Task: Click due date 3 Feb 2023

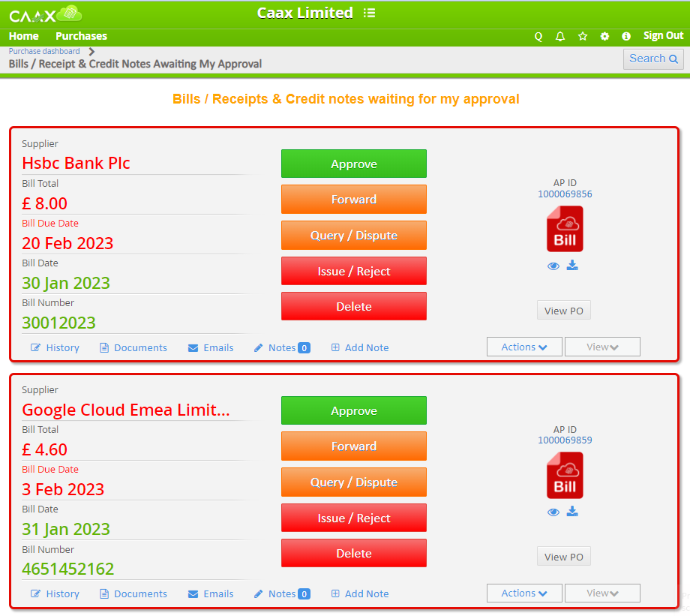Action: [63, 489]
